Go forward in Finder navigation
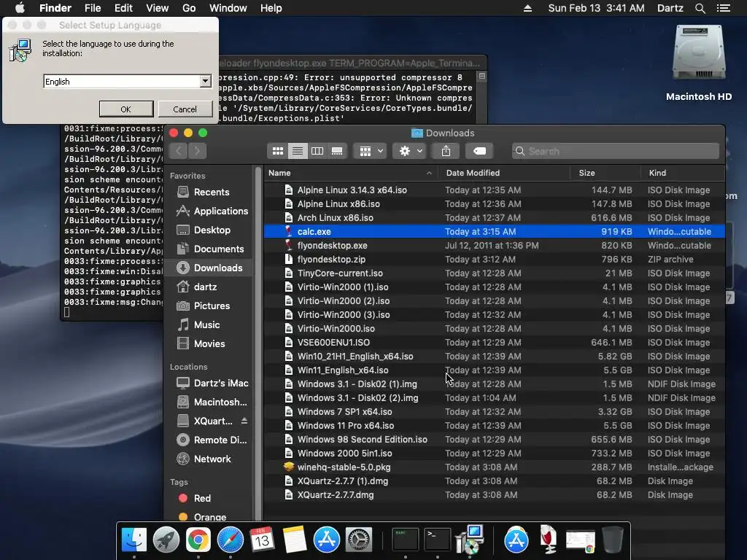 (197, 151)
